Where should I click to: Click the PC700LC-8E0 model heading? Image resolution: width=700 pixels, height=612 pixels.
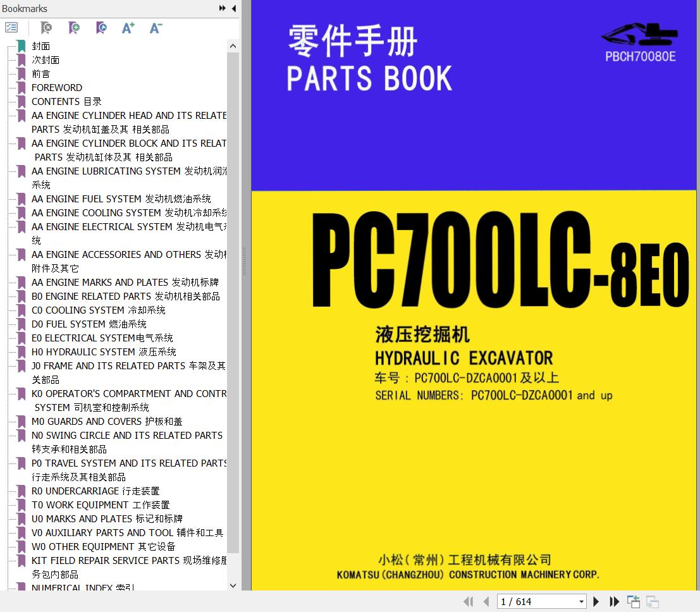pyautogui.click(x=500, y=260)
